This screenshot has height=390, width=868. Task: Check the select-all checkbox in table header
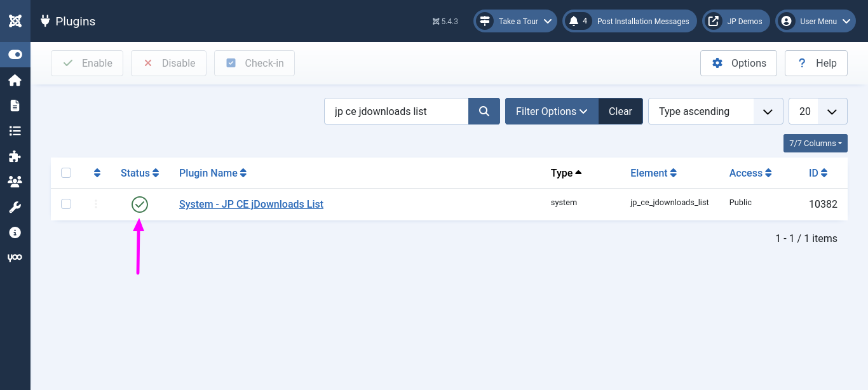coord(66,173)
